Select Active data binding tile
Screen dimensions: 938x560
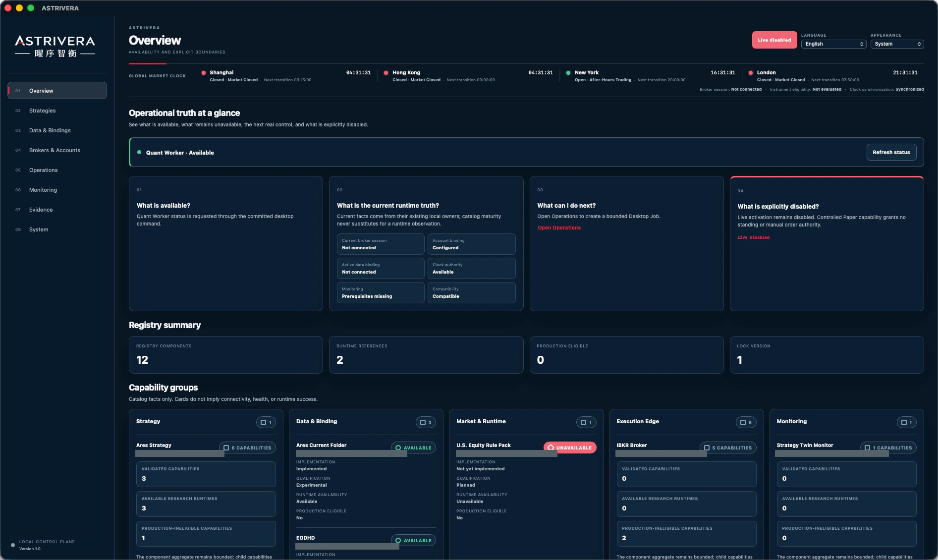[381, 268]
